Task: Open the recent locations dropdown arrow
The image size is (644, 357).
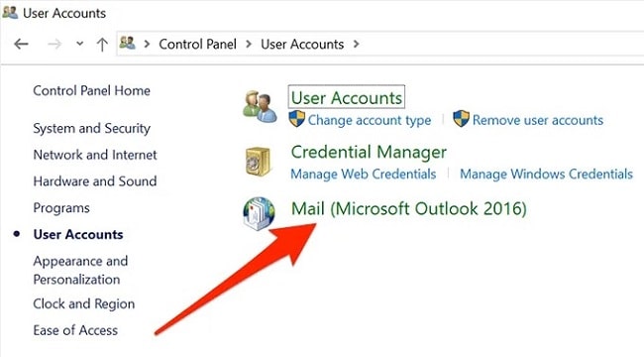Action: click(79, 44)
